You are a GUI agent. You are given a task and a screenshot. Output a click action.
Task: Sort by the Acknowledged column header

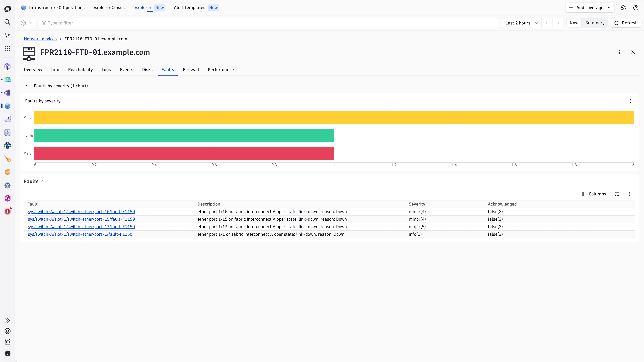click(502, 204)
